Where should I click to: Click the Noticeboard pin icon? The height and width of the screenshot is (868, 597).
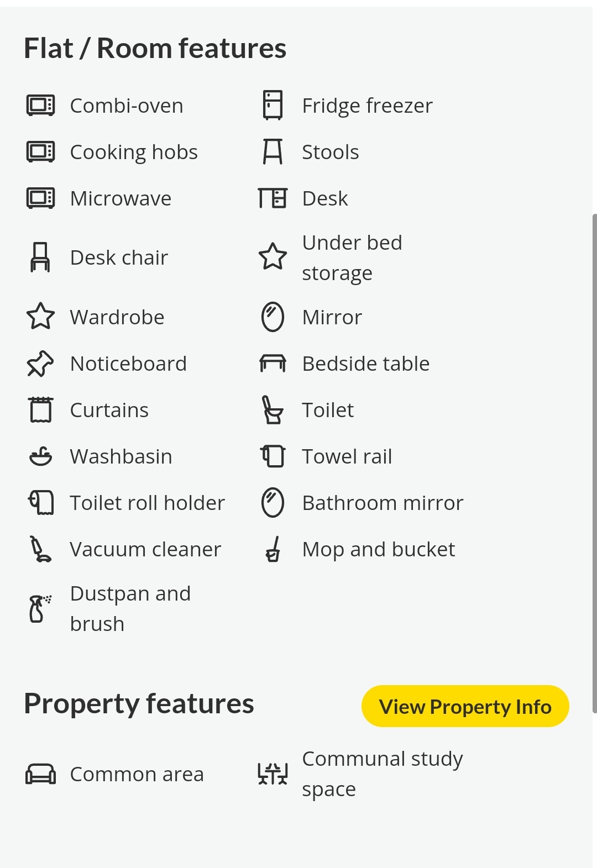[40, 364]
